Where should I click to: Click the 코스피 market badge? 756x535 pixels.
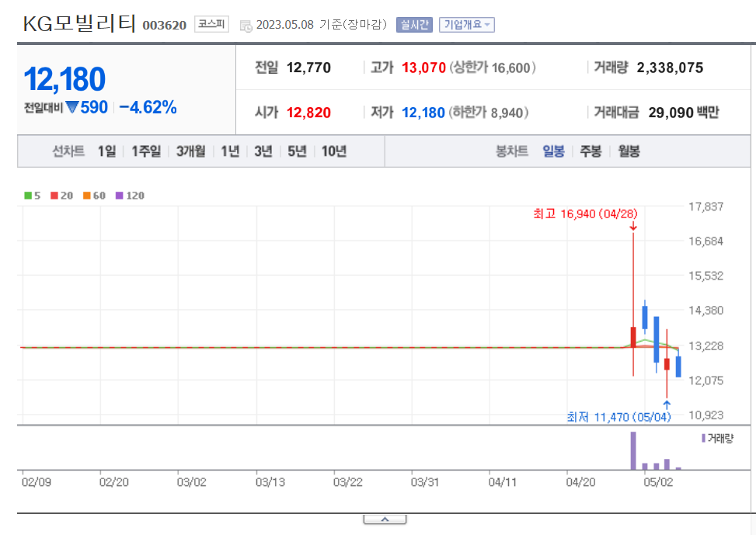tap(211, 24)
